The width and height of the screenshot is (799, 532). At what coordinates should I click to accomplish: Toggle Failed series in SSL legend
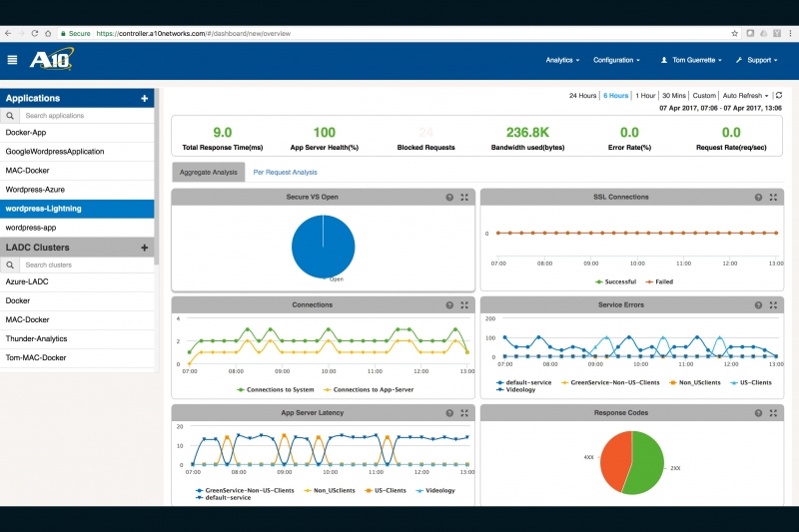click(x=659, y=281)
